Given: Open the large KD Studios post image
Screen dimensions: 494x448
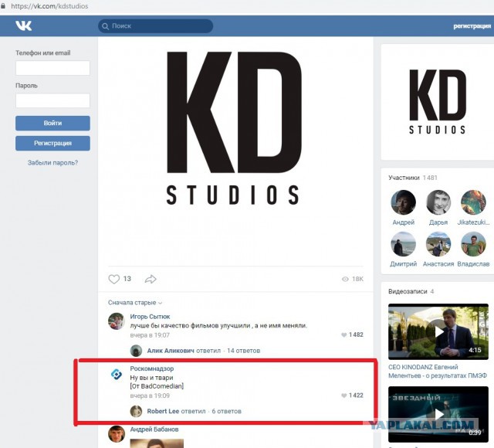Looking at the screenshot, I should point(235,151).
